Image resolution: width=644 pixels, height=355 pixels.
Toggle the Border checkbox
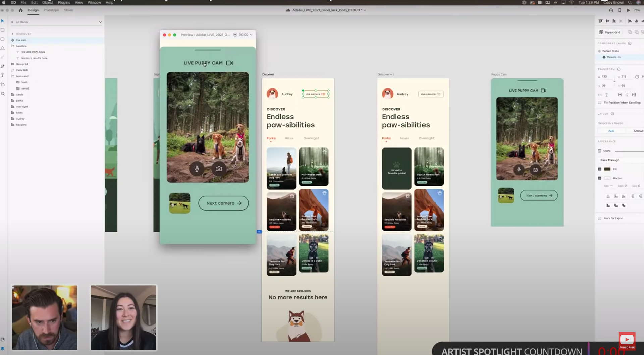(x=600, y=178)
